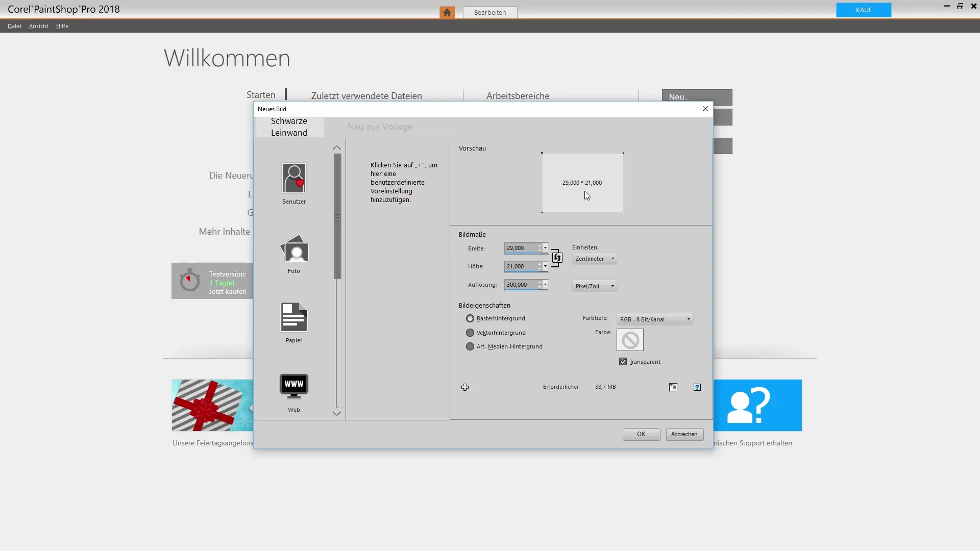Viewport: 980px width, 551px height.
Task: Open Höhe value dropdown arrow
Action: coord(546,266)
